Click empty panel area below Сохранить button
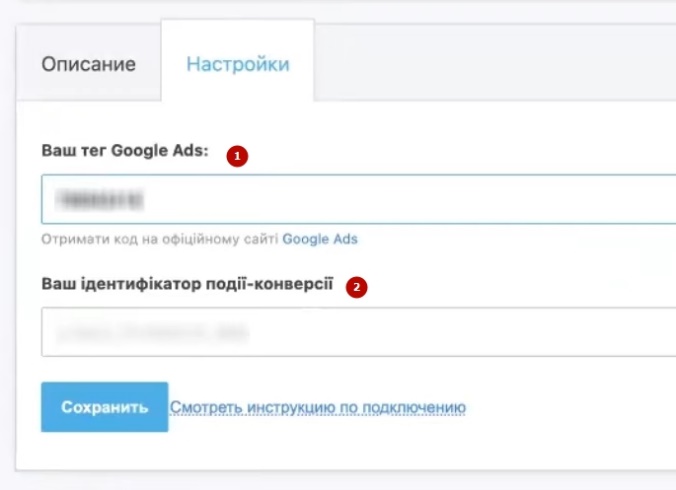Viewport: 676px width, 490px height. 300,450
